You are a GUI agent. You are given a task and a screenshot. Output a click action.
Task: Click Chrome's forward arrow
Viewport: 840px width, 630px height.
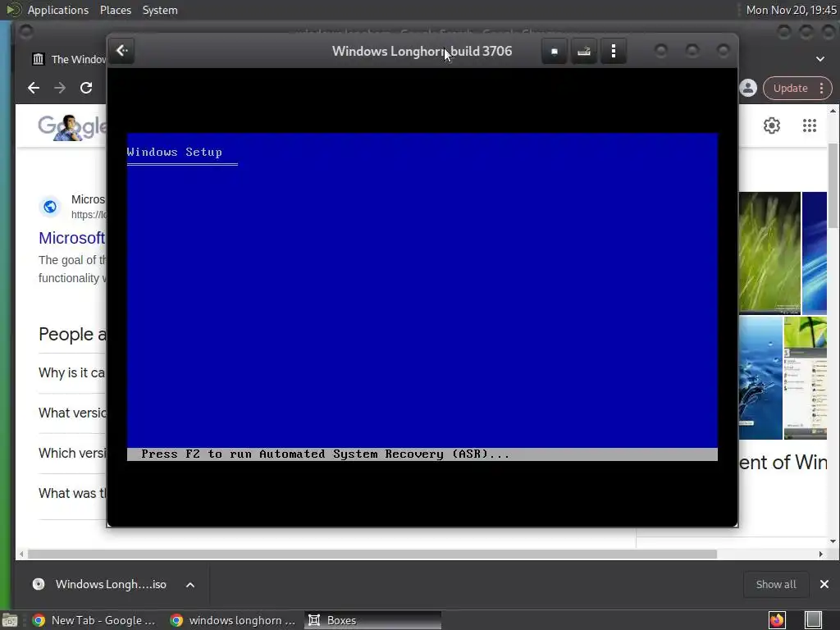(60, 88)
